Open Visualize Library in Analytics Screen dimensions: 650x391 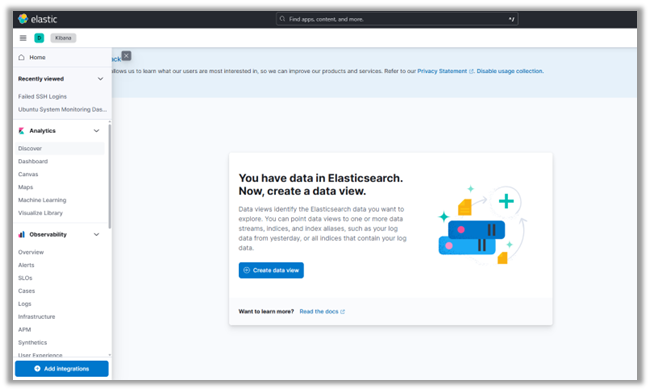click(40, 213)
